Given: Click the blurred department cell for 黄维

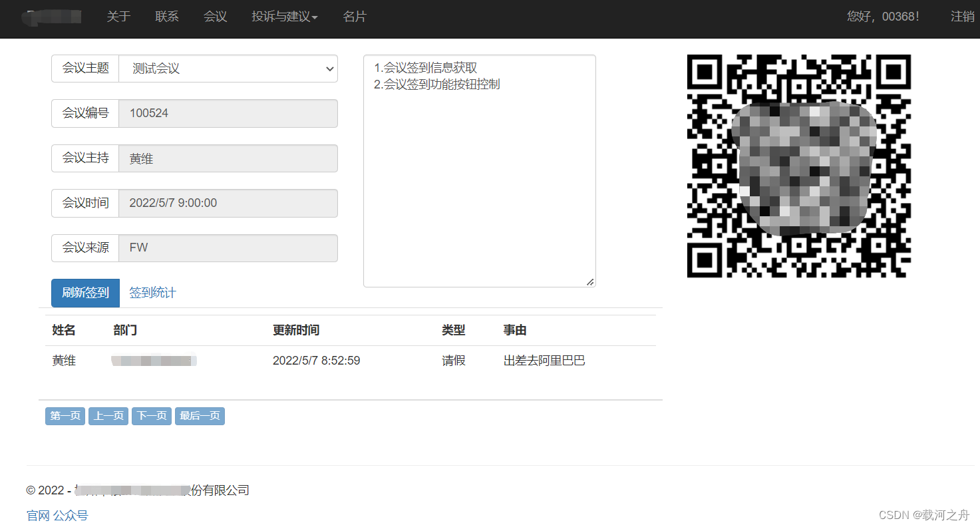Looking at the screenshot, I should [x=154, y=361].
